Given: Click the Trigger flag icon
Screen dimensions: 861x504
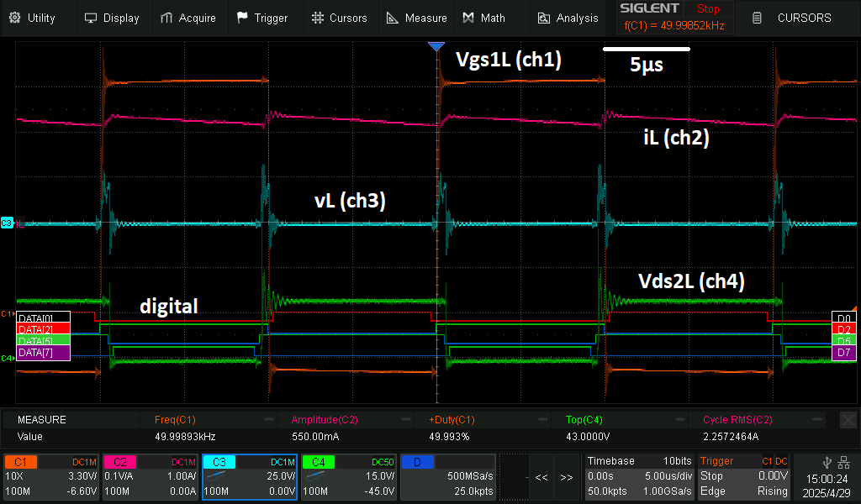Looking at the screenshot, I should coord(242,18).
